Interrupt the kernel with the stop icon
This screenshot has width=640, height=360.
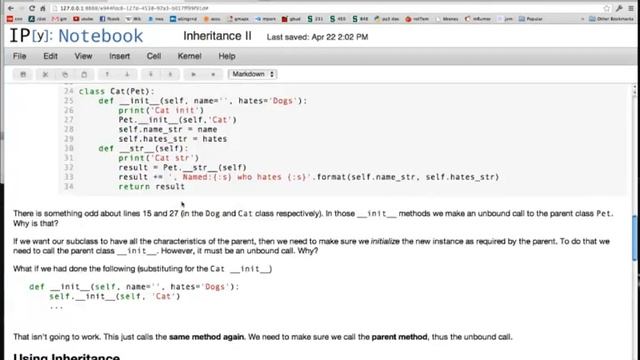[x=213, y=74]
